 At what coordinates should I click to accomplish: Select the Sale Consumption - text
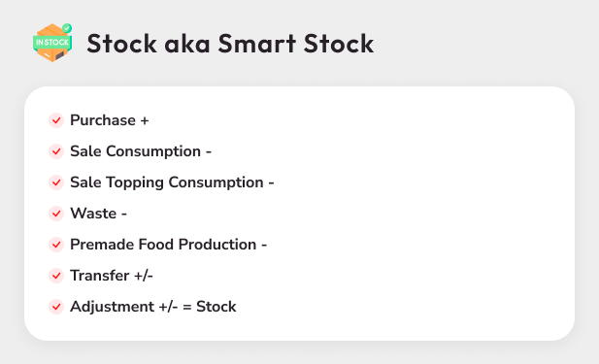click(x=141, y=151)
